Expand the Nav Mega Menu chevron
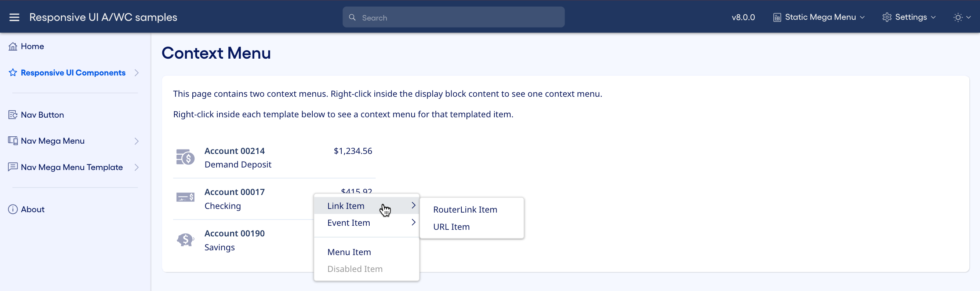Image resolution: width=980 pixels, height=291 pixels. 137,141
